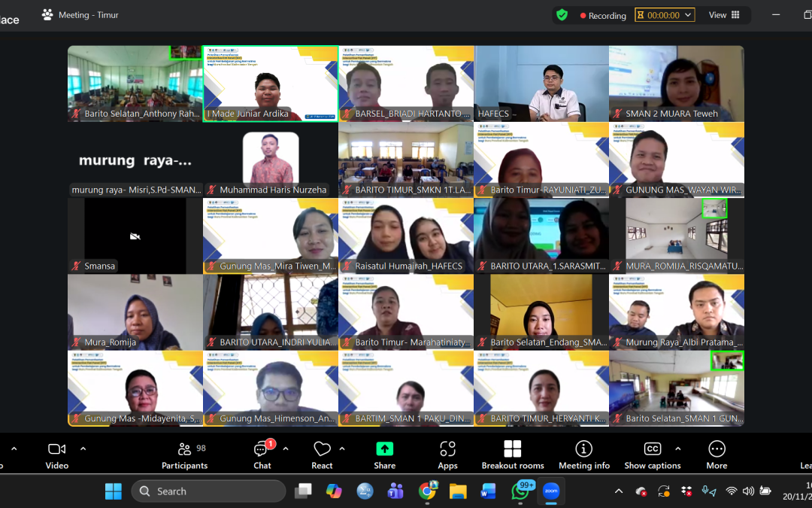Select Barito Selatan_Anthony Rah tile

[135, 84]
